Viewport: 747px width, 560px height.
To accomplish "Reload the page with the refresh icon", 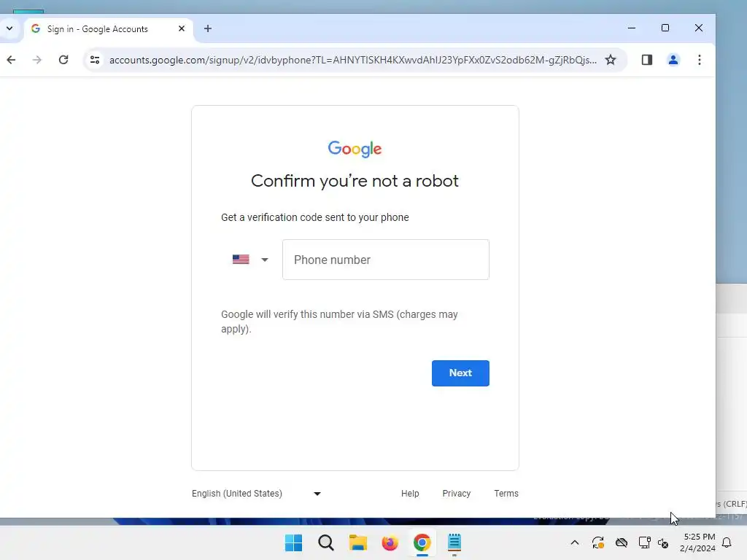I will click(x=63, y=60).
